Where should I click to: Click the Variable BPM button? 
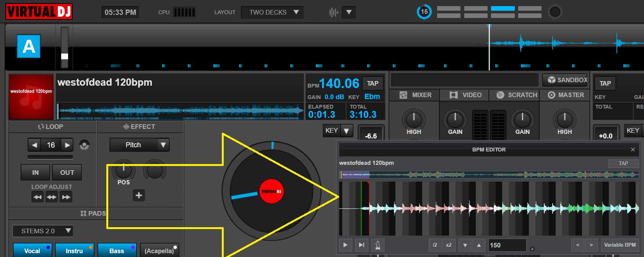pyautogui.click(x=620, y=245)
